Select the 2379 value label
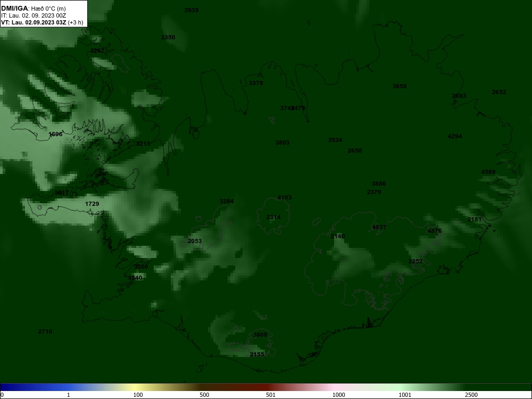The image size is (532, 399). pos(374,193)
